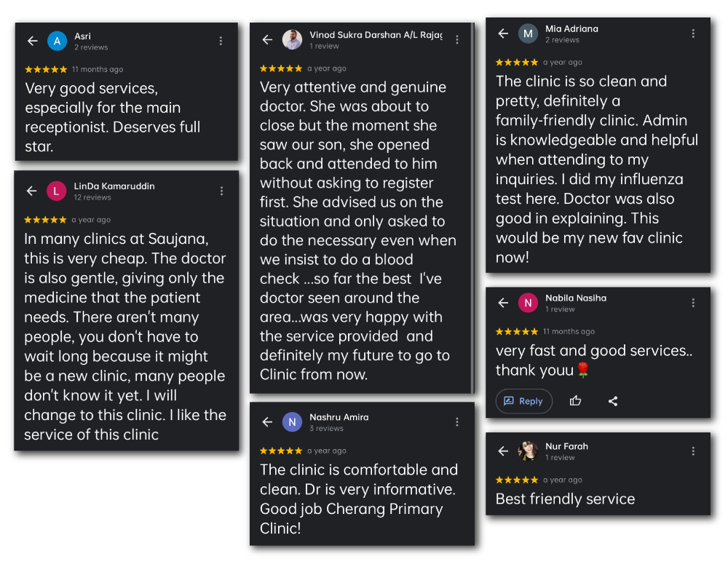Reply to Nabila Nasiha's review
The height and width of the screenshot is (570, 728).
(523, 401)
